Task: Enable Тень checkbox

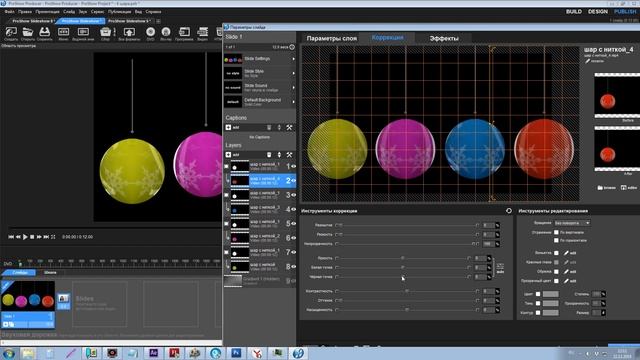Action: click(x=538, y=303)
